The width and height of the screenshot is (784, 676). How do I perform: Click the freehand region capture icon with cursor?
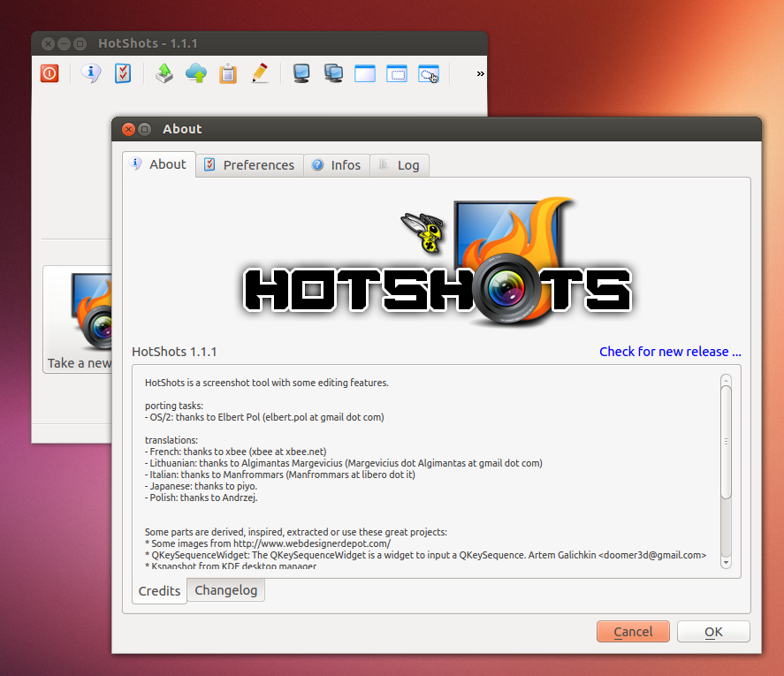429,73
